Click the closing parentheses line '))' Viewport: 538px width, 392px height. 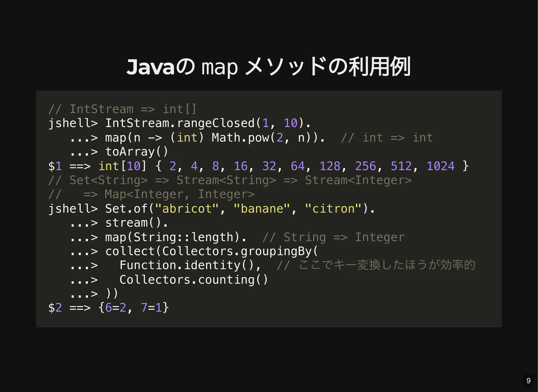tap(112, 294)
